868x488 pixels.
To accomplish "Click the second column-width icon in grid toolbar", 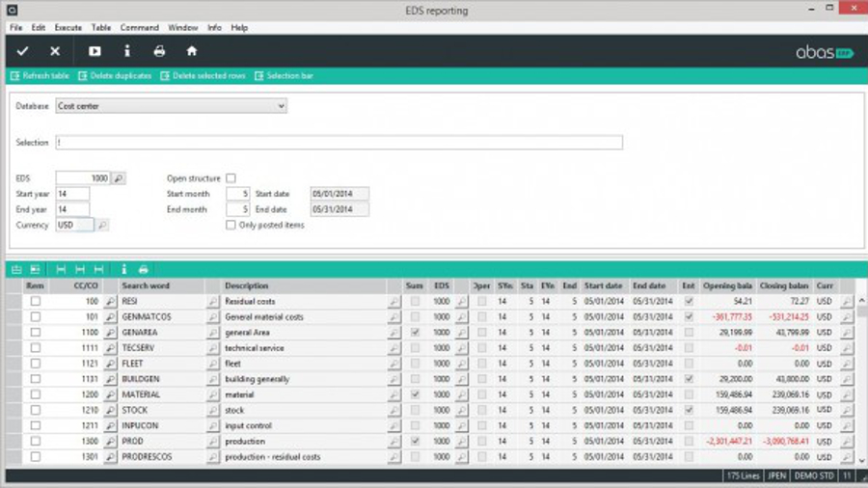I will 80,269.
